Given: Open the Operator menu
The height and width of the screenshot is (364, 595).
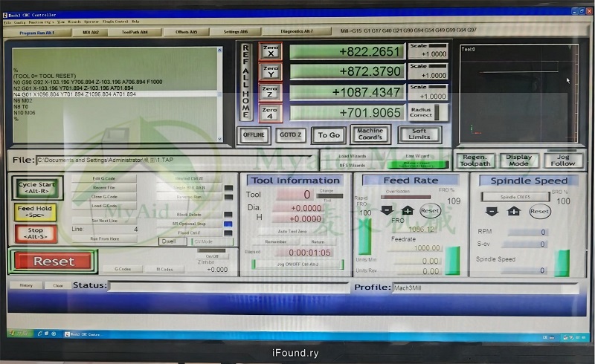Looking at the screenshot, I should pyautogui.click(x=91, y=22).
